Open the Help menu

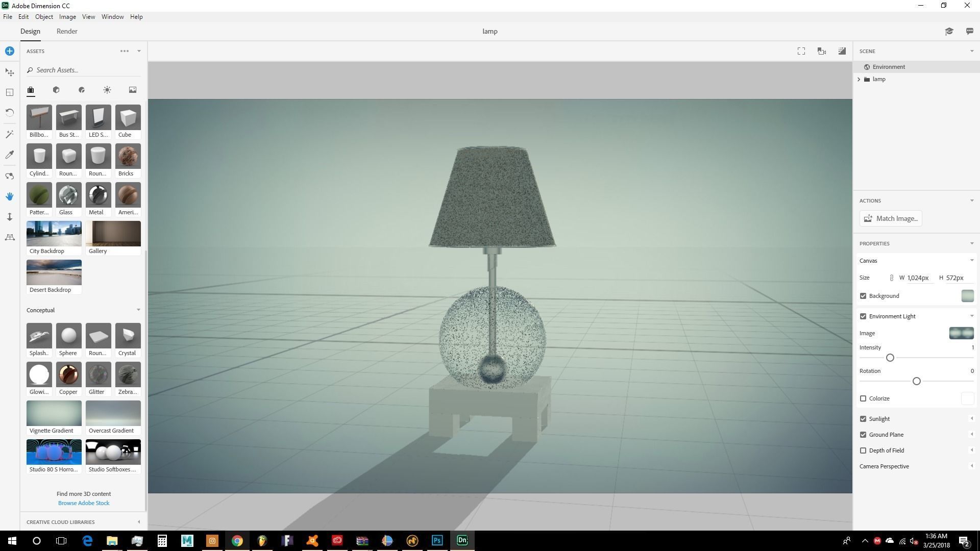coord(136,17)
